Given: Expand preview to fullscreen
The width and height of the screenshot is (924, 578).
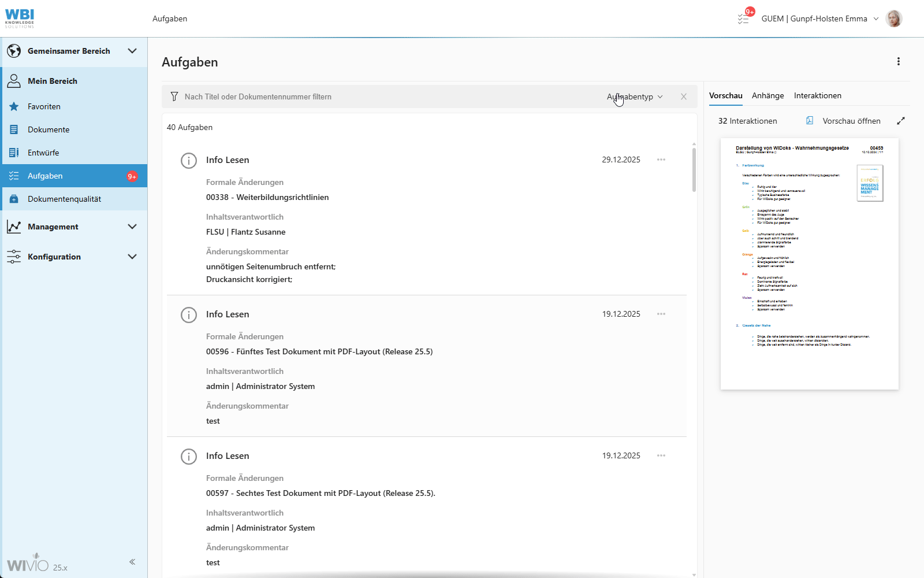Looking at the screenshot, I should pyautogui.click(x=900, y=121).
